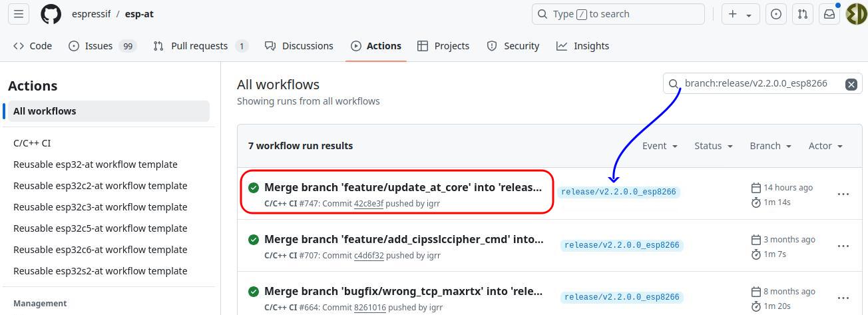Screen dimensions: 868x315
Task: Open the issues shortcut icon in header
Action: [x=776, y=14]
